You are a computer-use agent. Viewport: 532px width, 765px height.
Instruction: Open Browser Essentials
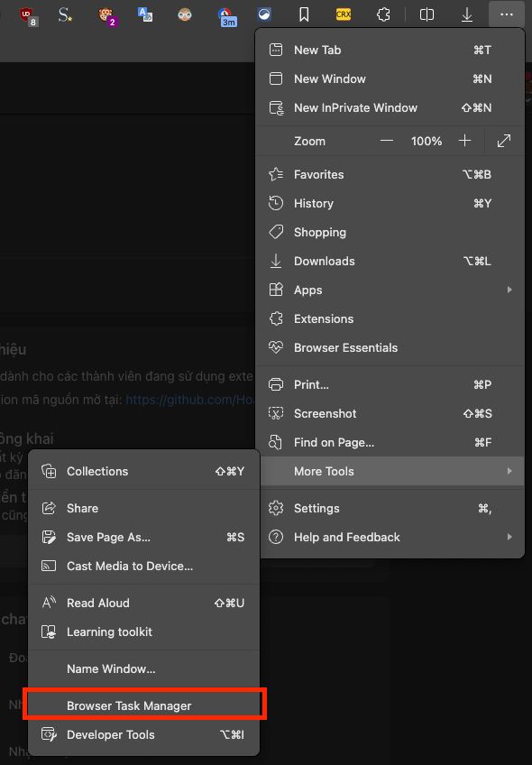[x=390, y=347]
